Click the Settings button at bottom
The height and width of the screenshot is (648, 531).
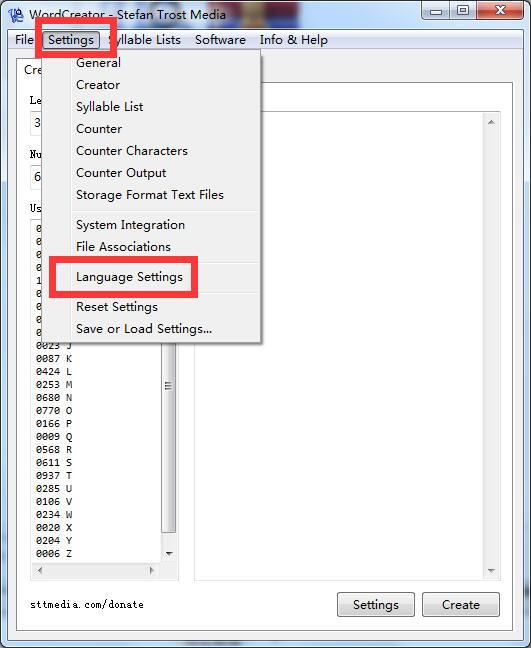tap(376, 605)
